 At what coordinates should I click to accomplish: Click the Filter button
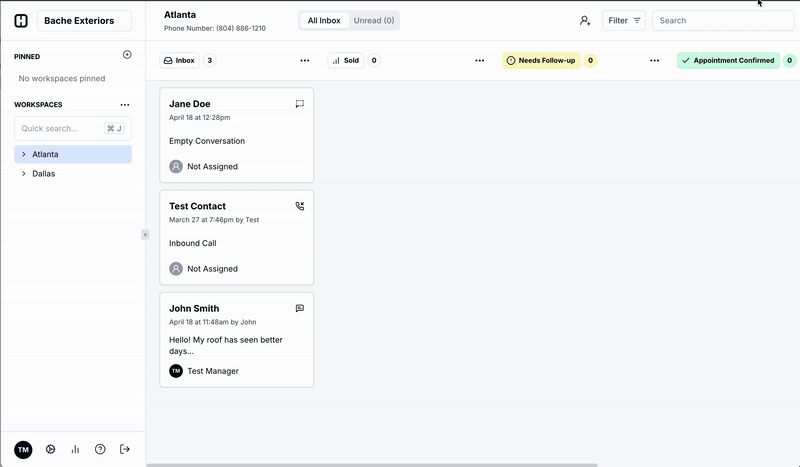point(624,20)
